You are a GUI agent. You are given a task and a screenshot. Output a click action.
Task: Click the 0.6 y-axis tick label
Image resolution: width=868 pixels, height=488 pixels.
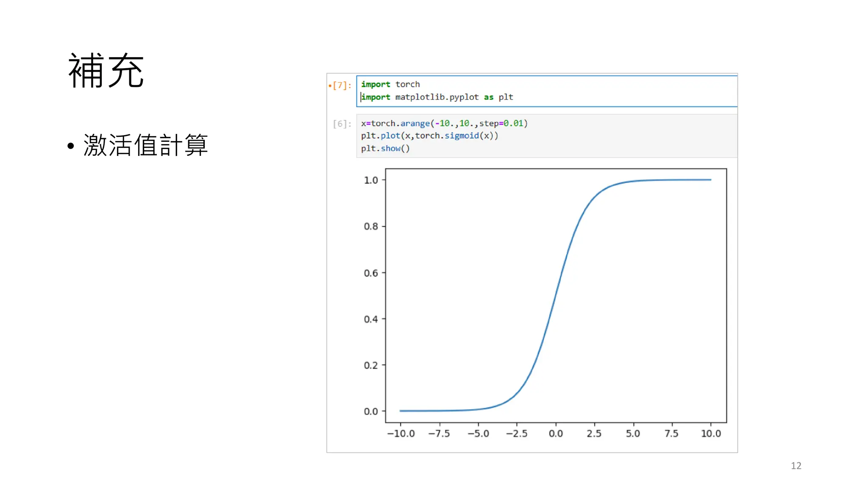pos(371,273)
